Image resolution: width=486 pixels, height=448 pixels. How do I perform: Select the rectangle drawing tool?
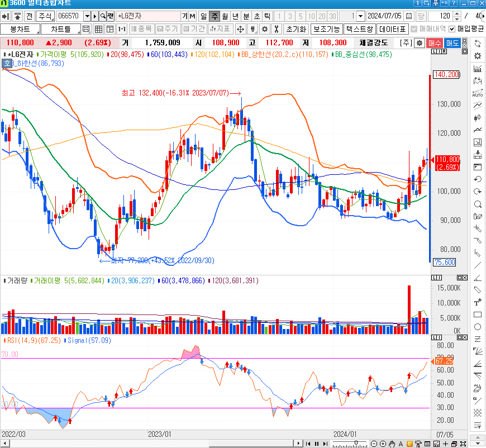tap(478, 314)
